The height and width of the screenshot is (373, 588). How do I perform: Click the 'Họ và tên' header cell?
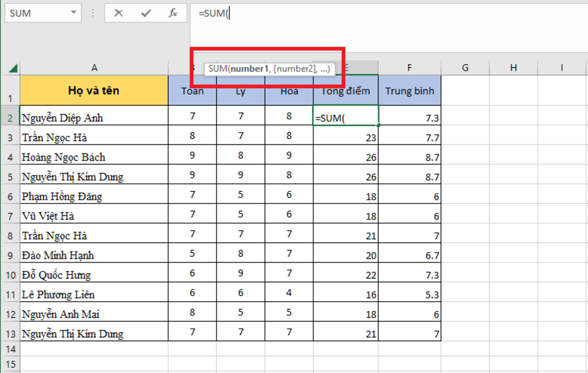point(93,90)
